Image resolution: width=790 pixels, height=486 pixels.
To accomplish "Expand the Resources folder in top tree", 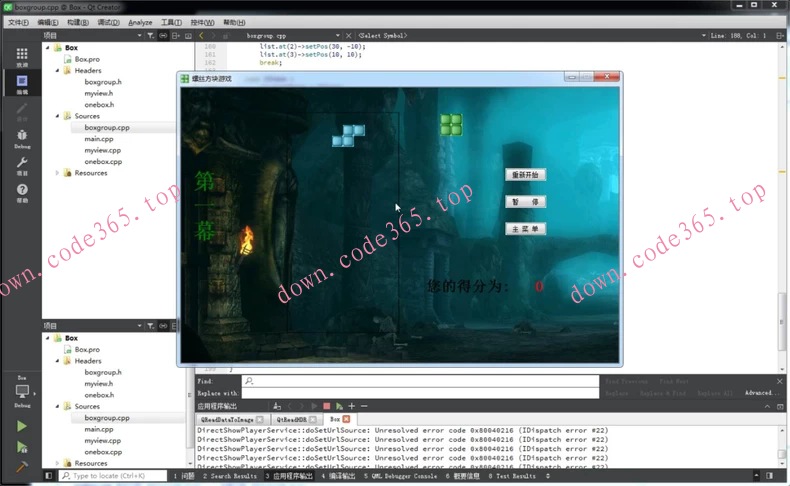I will click(58, 173).
